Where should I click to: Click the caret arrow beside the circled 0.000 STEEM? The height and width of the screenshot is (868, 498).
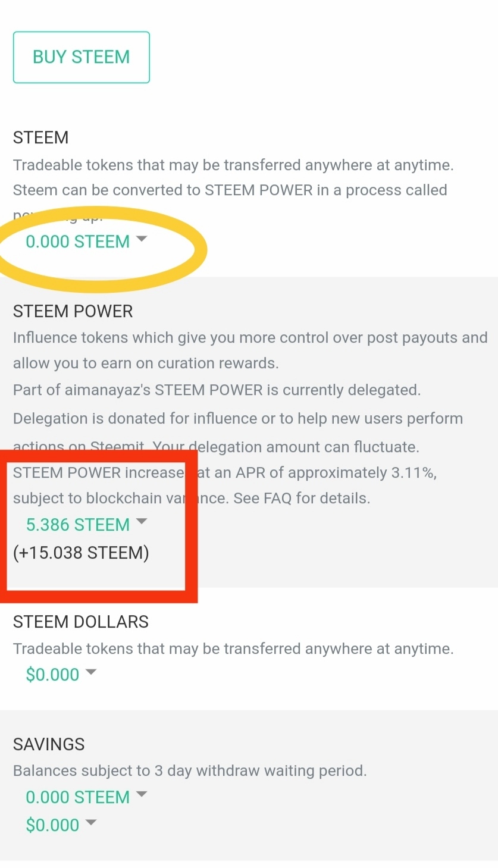142,239
